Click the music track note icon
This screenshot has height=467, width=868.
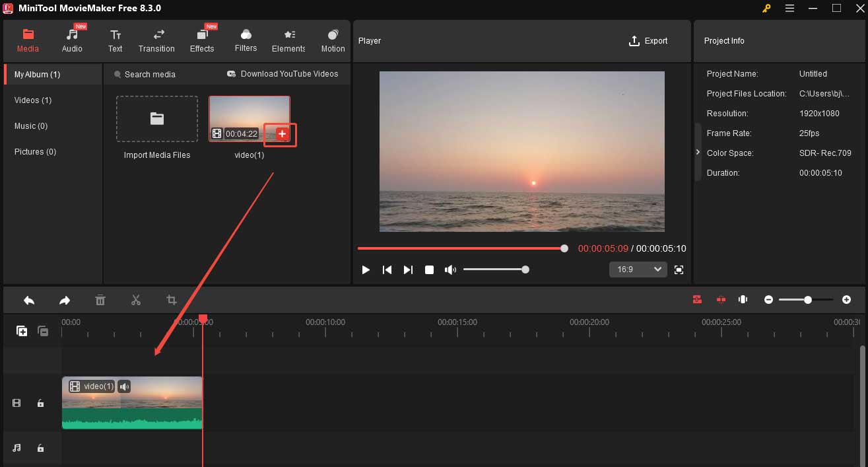tap(17, 448)
